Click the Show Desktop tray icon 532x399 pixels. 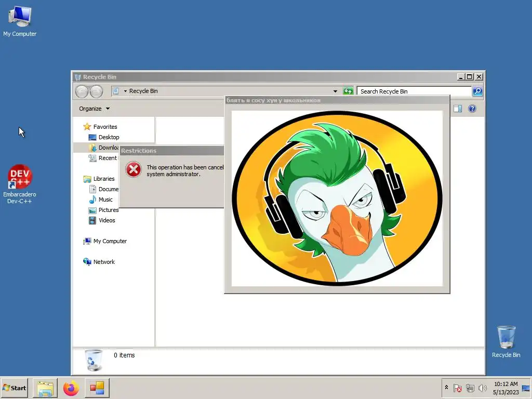(526, 388)
